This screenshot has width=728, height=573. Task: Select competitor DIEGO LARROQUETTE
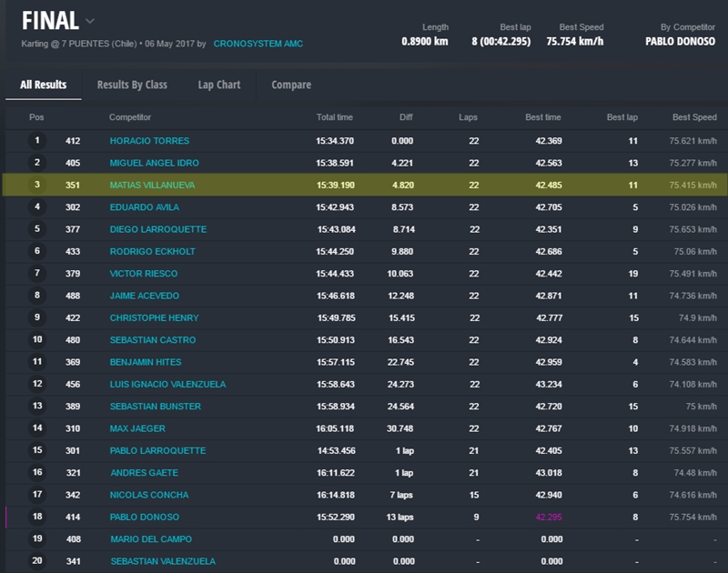click(x=157, y=229)
